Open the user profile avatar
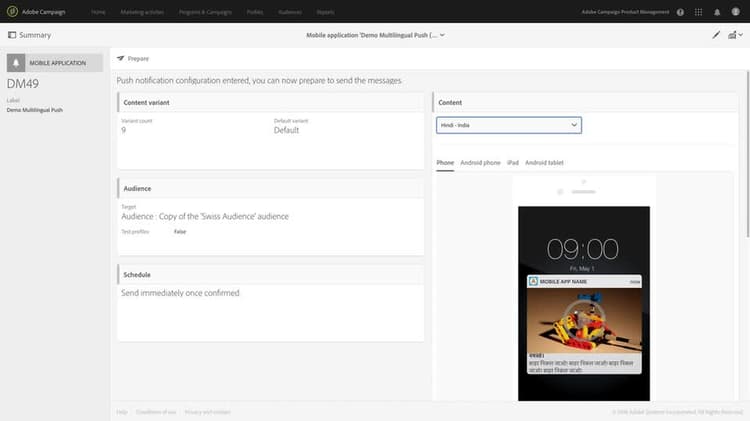 pos(736,12)
